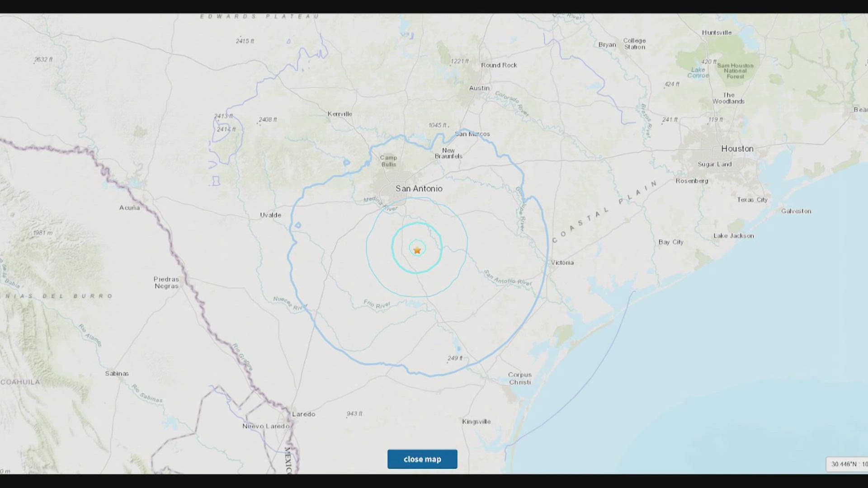Click the Camp Bullis label

click(x=388, y=161)
